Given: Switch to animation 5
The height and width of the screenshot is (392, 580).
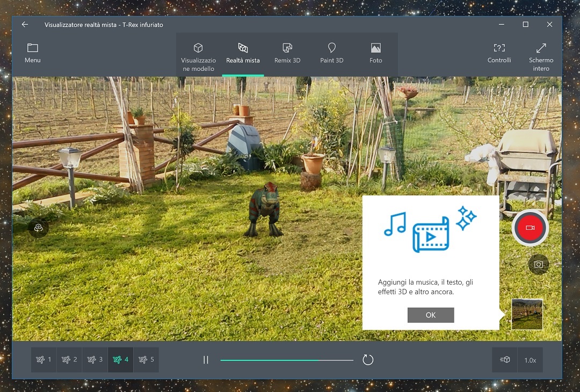Looking at the screenshot, I should [x=146, y=360].
